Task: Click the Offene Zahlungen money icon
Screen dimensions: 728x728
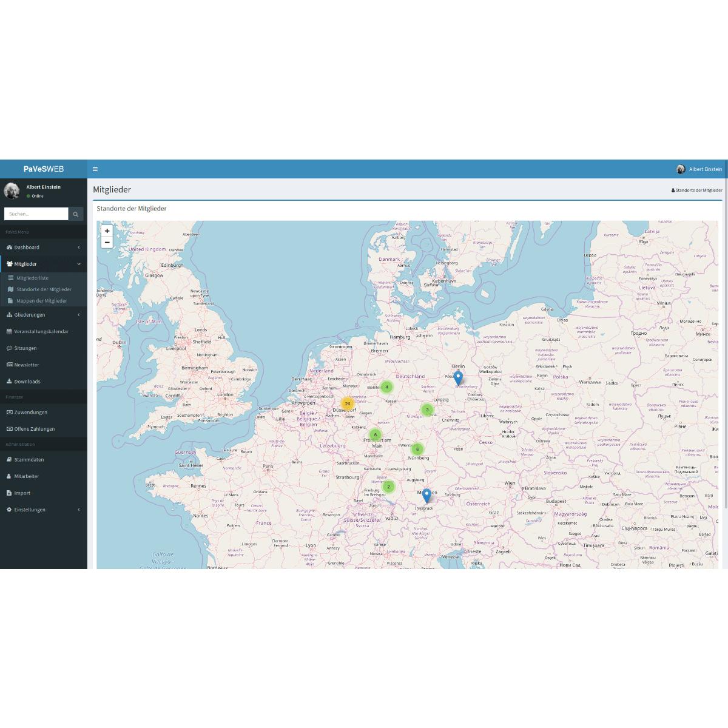Action: point(9,429)
